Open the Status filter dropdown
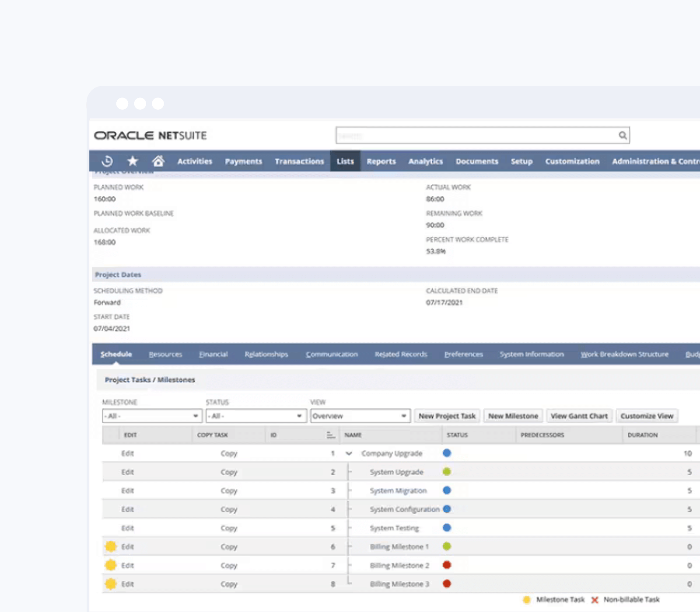This screenshot has height=612, width=700. click(x=255, y=416)
